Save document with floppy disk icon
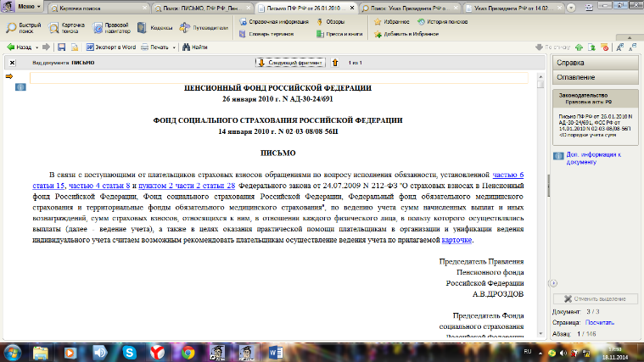 pos(62,47)
